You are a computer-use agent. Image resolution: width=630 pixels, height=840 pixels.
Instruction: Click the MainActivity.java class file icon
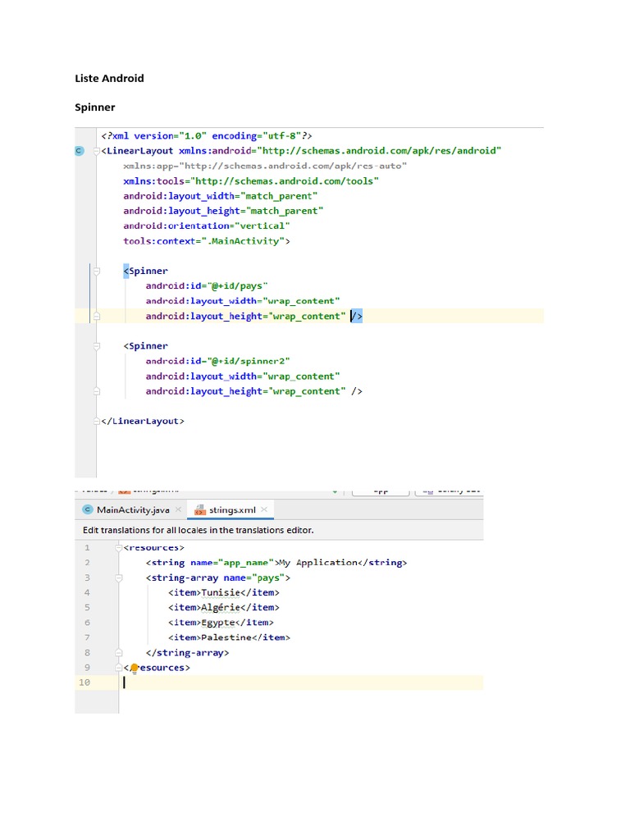[89, 509]
